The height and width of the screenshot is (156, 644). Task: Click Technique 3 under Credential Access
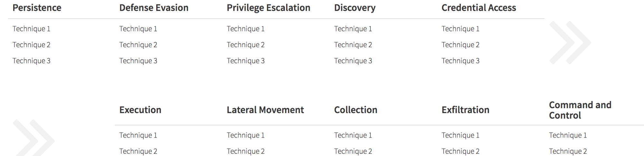coord(460,61)
